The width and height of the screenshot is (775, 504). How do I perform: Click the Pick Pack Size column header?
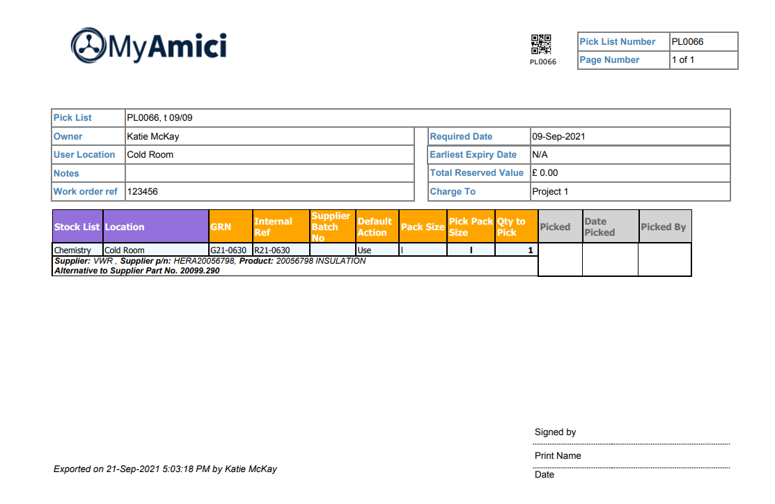click(x=471, y=227)
